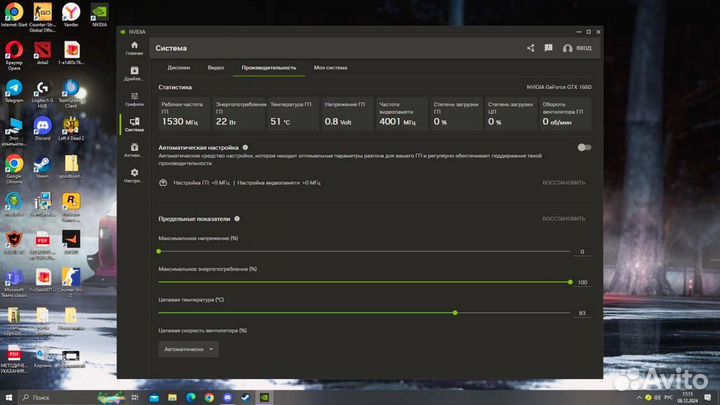Open the Windows Start menu
The width and height of the screenshot is (720, 405).
pyautogui.click(x=8, y=397)
